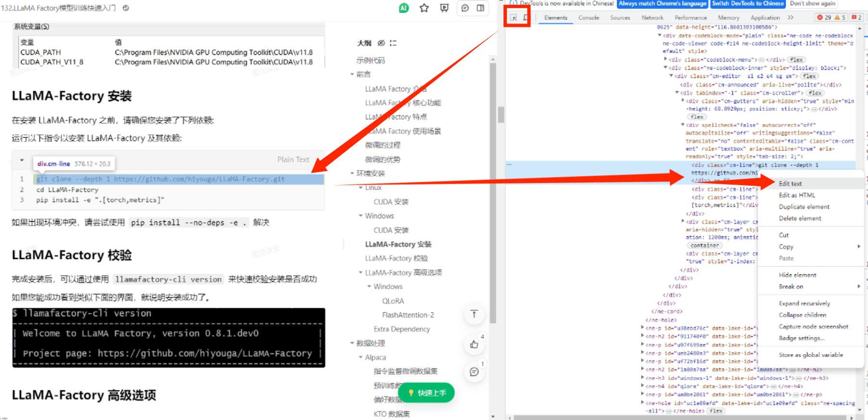The image size is (868, 420).
Task: Show more DevTools tabs via double chevron
Action: point(791,17)
